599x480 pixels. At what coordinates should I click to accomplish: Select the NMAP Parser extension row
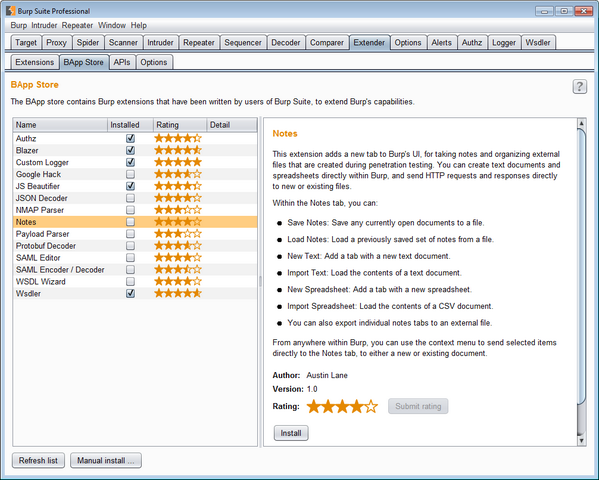pyautogui.click(x=135, y=210)
